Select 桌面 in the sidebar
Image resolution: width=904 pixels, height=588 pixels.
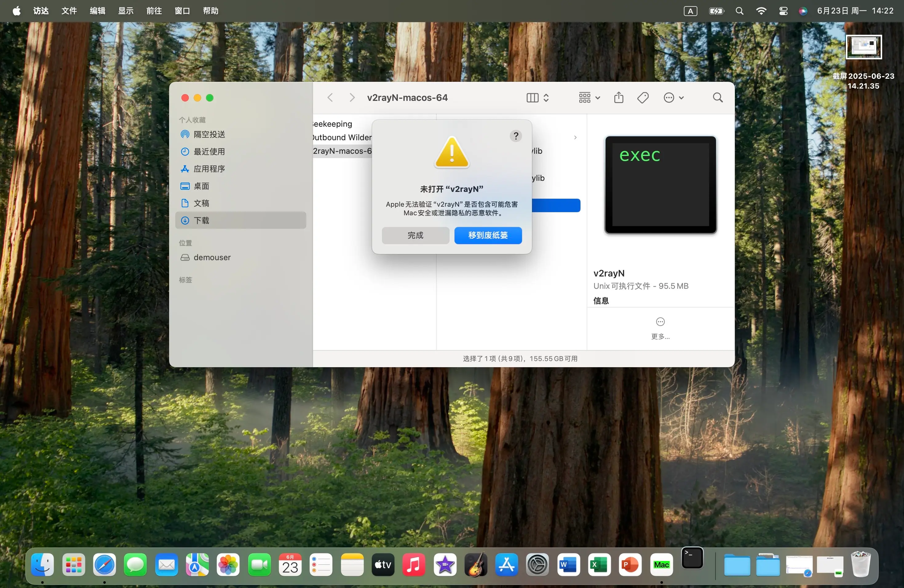pos(241,186)
